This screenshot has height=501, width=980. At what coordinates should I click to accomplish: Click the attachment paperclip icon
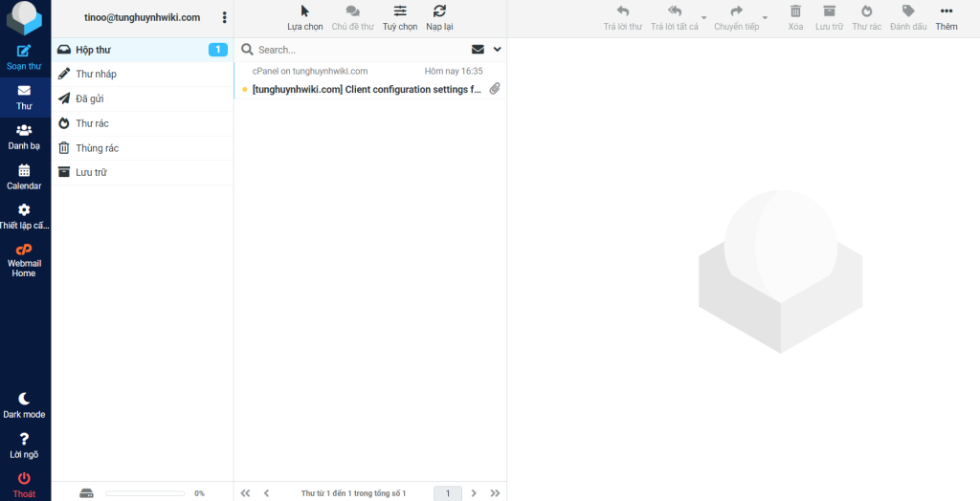click(495, 89)
